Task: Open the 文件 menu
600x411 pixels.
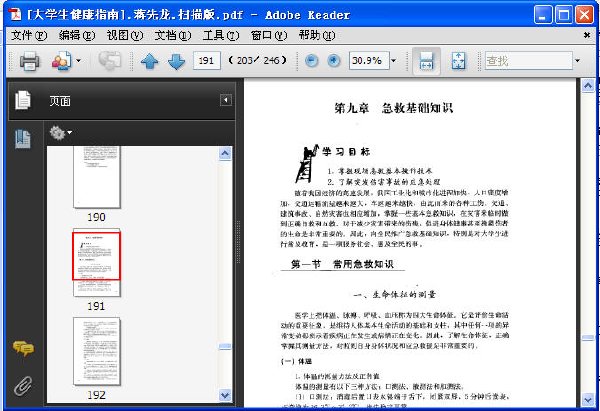Action: tap(29, 35)
